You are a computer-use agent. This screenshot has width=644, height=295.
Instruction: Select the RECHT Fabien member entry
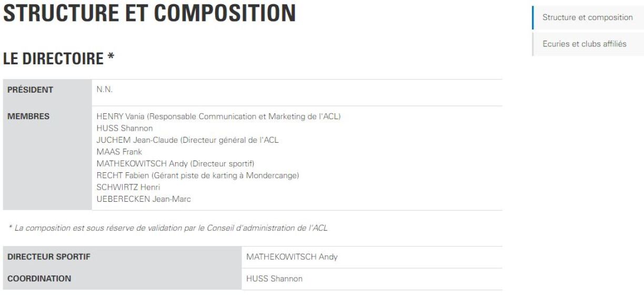(x=197, y=175)
